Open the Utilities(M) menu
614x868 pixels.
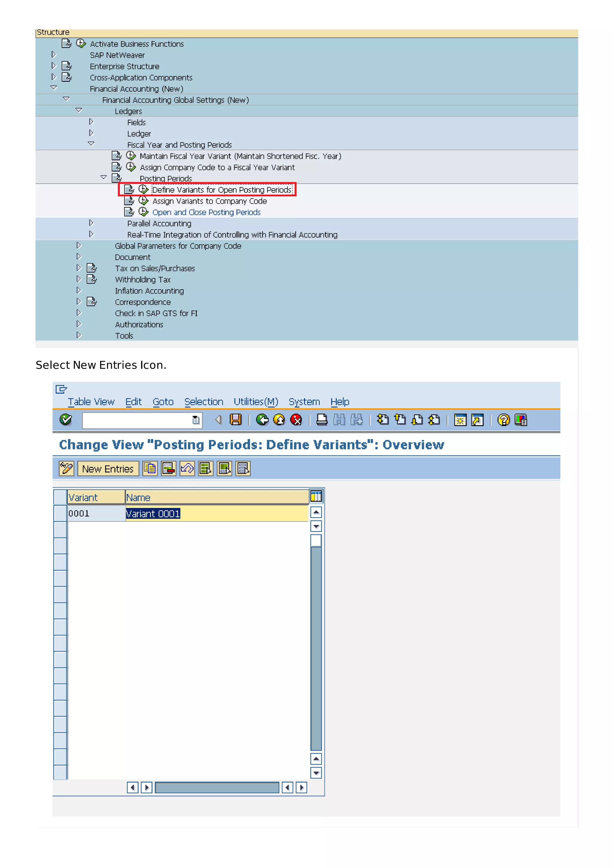tap(255, 401)
